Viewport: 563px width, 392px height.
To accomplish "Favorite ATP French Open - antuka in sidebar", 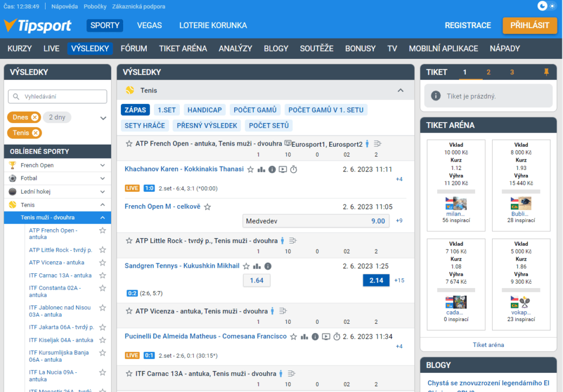I will (102, 230).
